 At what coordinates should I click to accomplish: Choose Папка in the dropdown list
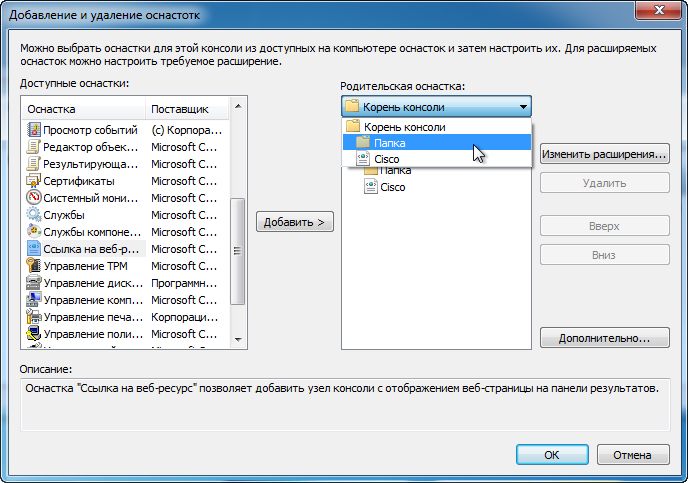437,143
